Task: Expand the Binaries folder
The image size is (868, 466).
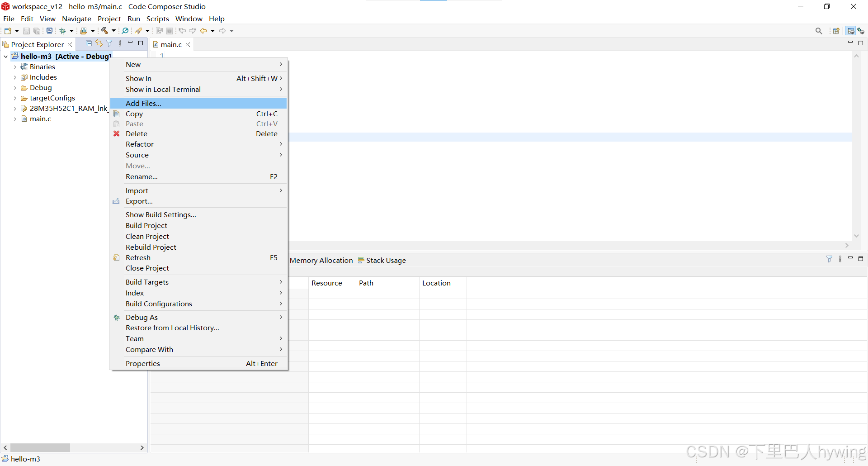Action: click(15, 67)
